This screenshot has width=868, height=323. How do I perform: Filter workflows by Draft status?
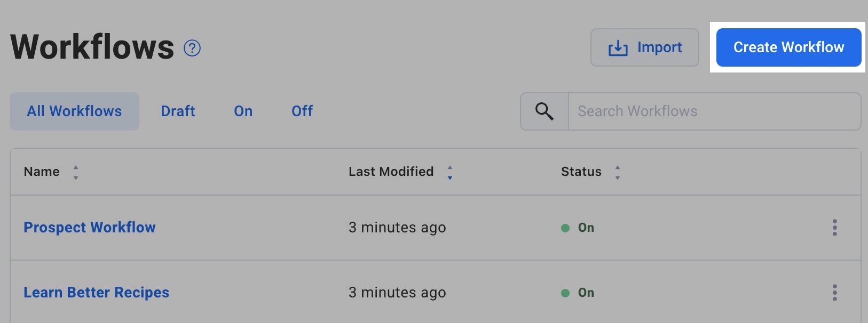click(178, 111)
